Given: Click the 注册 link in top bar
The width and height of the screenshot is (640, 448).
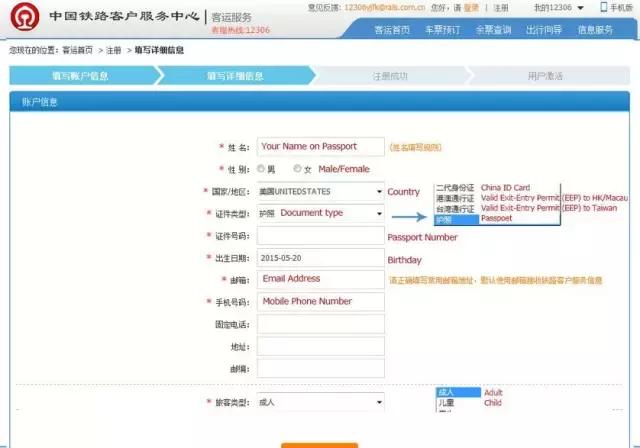Looking at the screenshot, I should (x=501, y=7).
